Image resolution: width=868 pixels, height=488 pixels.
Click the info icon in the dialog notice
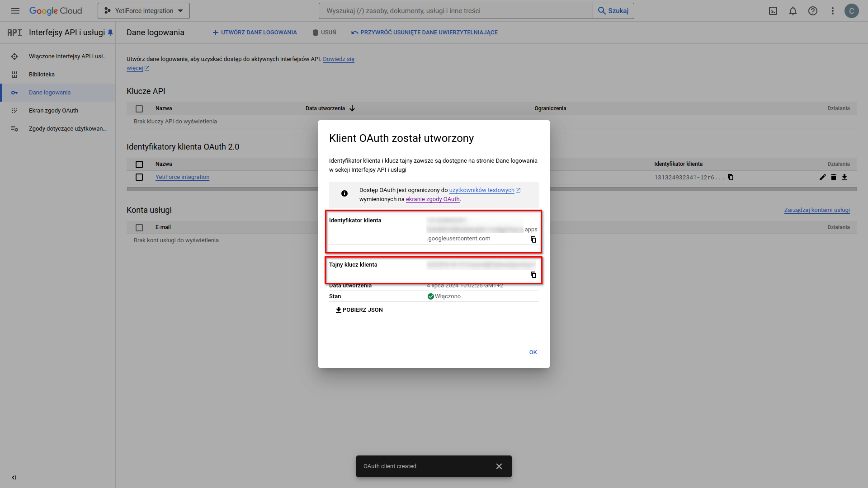(344, 193)
